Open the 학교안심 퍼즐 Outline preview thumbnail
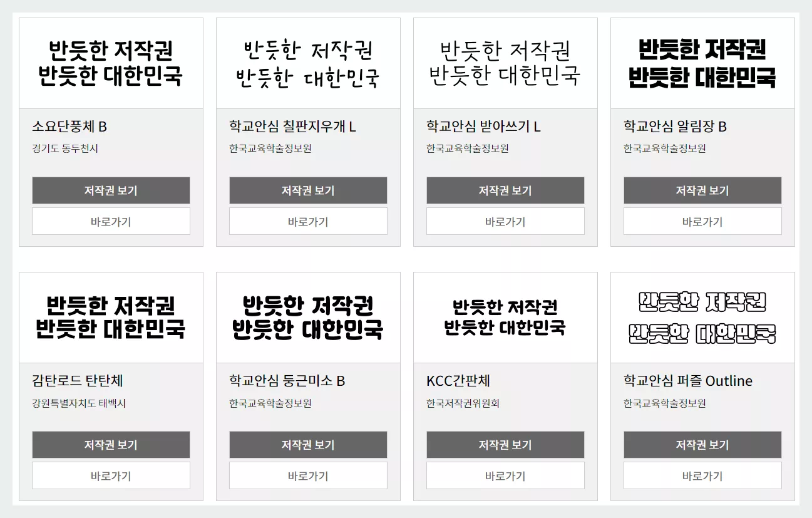This screenshot has width=812, height=518. 701,317
